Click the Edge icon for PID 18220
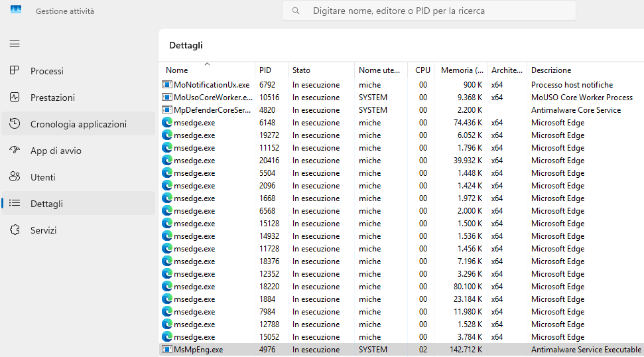Image resolution: width=644 pixels, height=357 pixels. [166, 287]
